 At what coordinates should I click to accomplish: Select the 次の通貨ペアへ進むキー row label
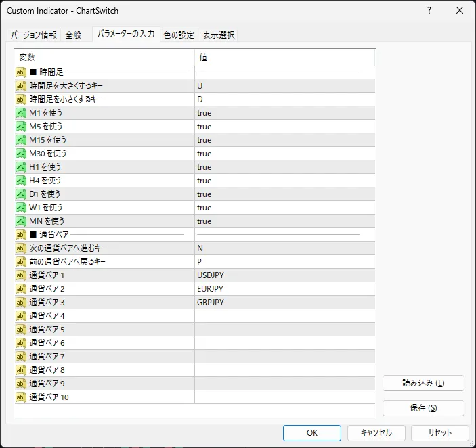pyautogui.click(x=68, y=248)
